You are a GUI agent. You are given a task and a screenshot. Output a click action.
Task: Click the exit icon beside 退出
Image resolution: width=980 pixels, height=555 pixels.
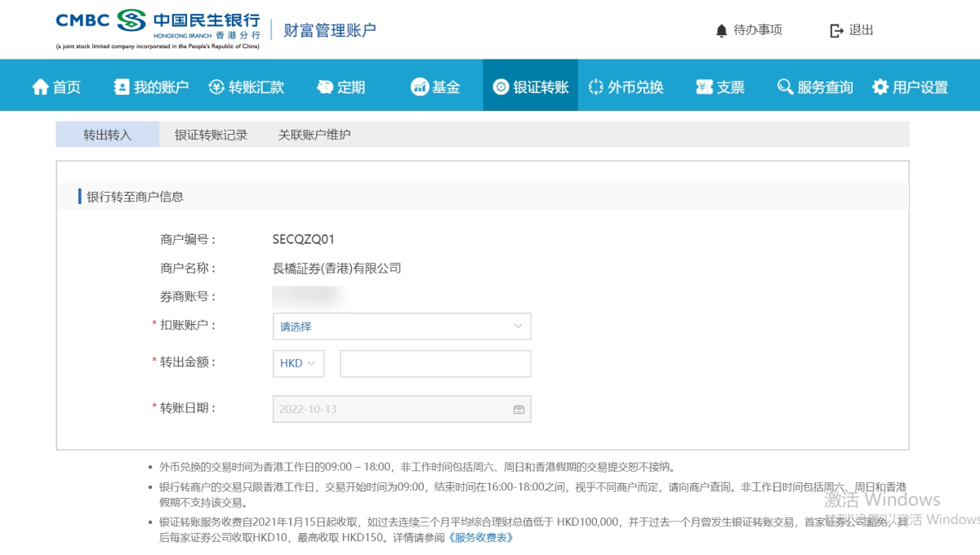click(836, 30)
